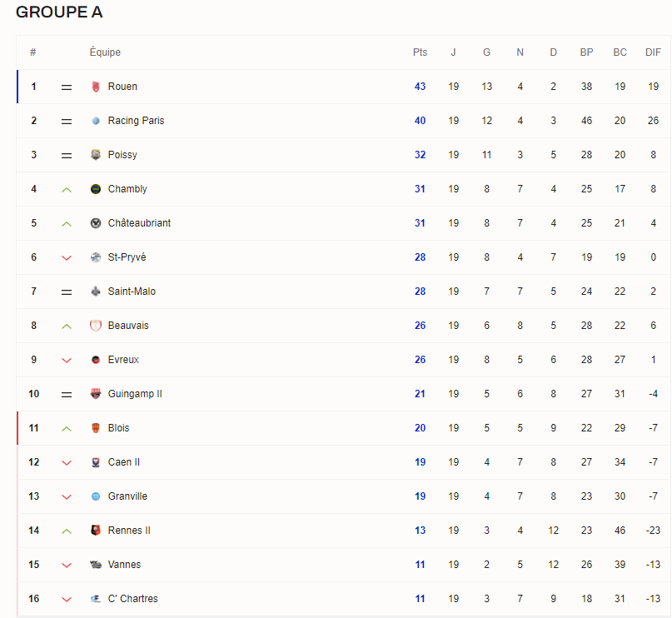Open the C' Chartres team link

pos(132,599)
